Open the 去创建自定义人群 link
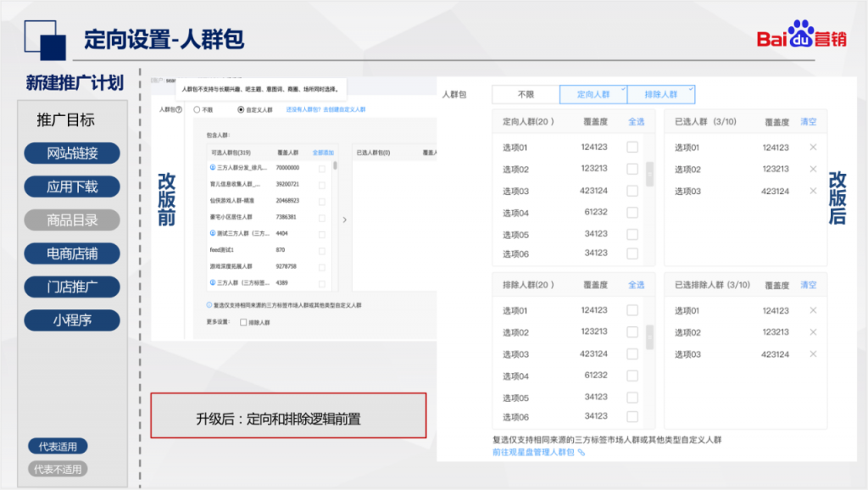This screenshot has height=490, width=868. 344,109
